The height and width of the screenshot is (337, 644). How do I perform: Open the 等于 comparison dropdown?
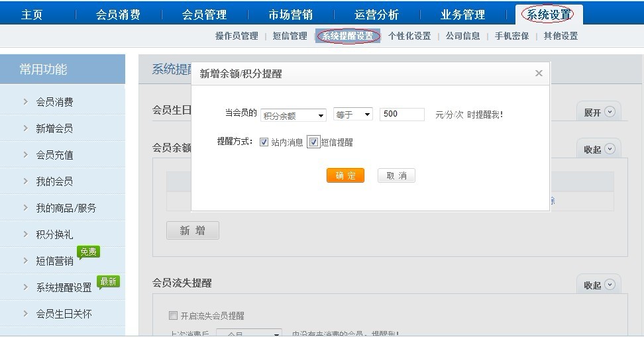[x=353, y=115]
